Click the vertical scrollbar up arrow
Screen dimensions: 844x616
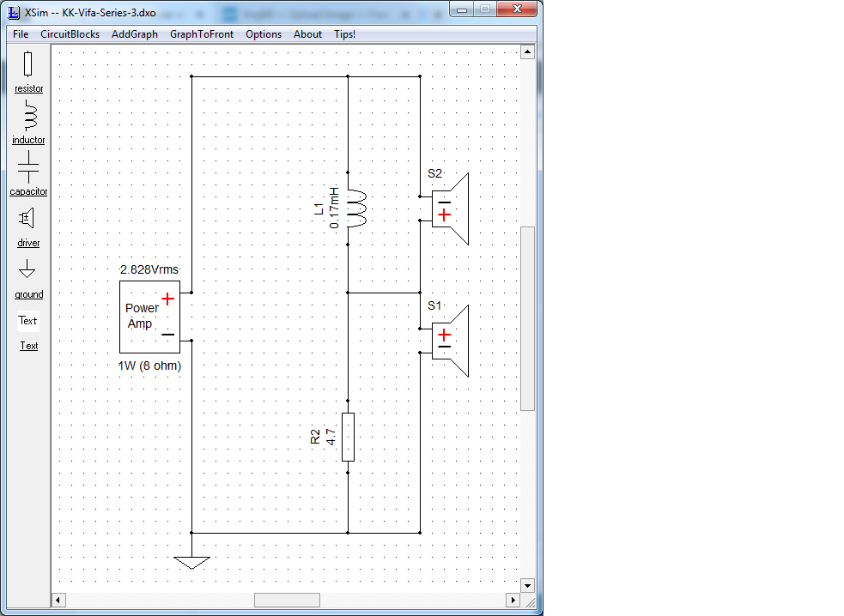(527, 52)
